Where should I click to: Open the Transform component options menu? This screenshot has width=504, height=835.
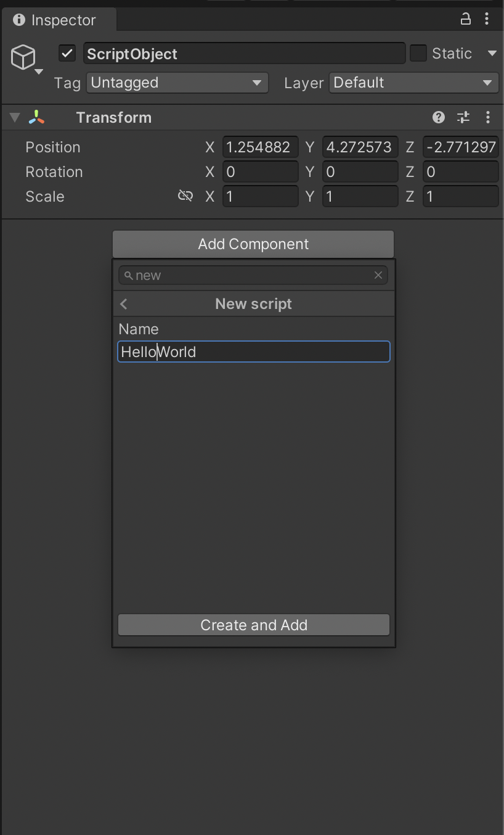(487, 117)
